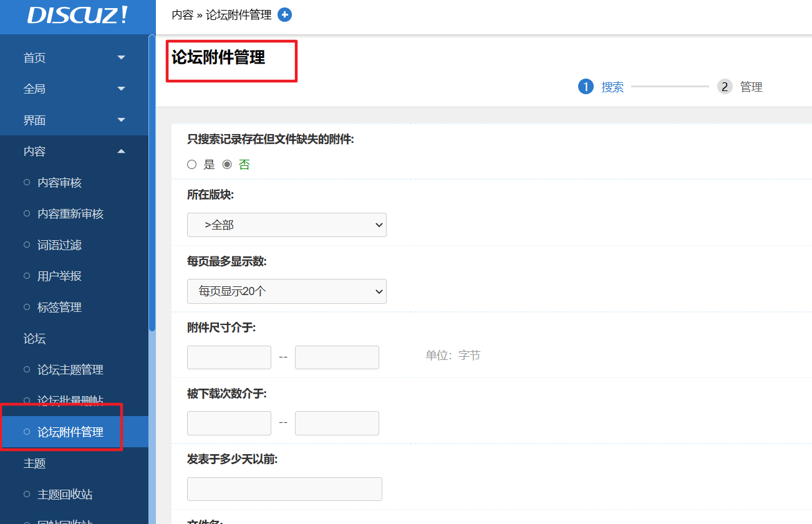The width and height of the screenshot is (812, 524).
Task: Open 用户举报 in the sidebar
Action: coord(59,276)
